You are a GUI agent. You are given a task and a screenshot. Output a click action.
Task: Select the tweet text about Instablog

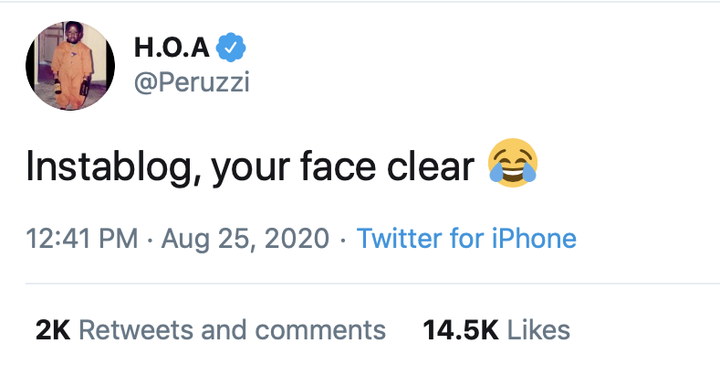click(282, 164)
